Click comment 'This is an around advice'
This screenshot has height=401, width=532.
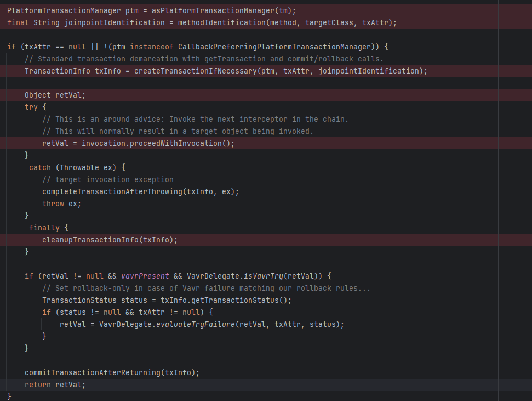tap(195, 119)
